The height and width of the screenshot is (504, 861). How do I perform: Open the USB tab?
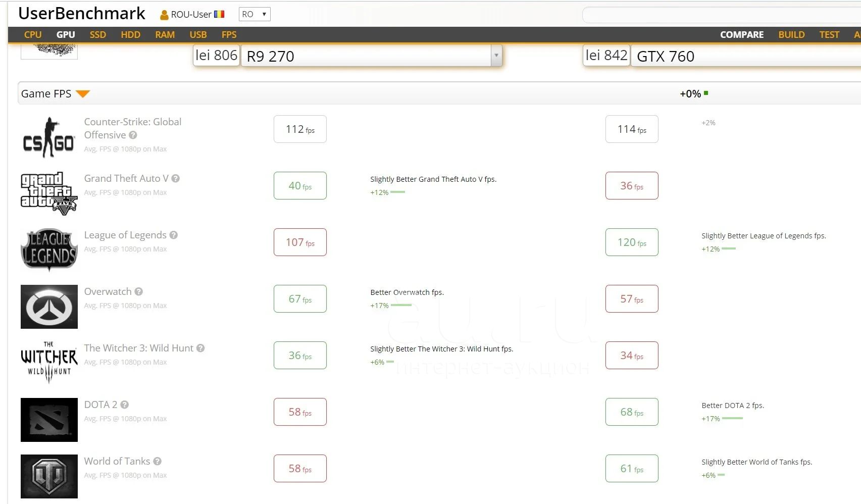click(x=198, y=34)
